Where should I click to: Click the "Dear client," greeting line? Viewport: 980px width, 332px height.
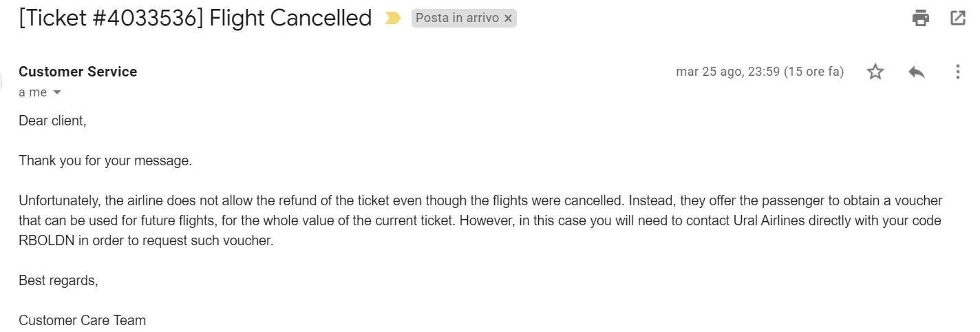point(52,121)
